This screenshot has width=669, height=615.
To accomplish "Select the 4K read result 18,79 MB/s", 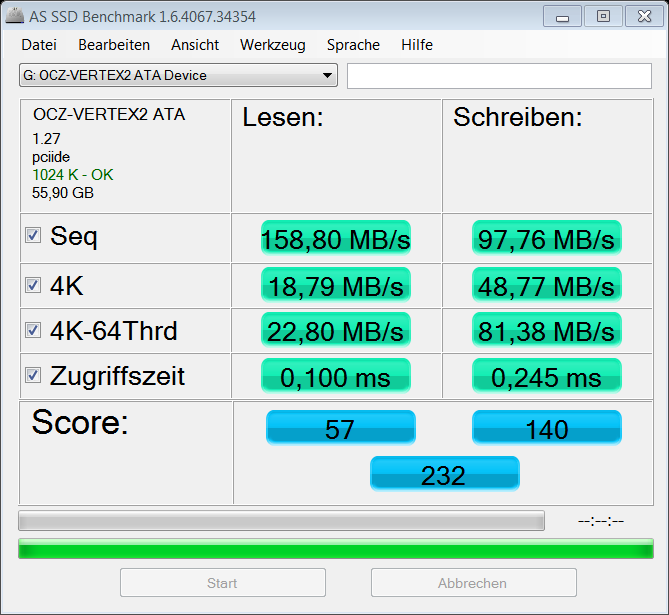I will click(x=336, y=285).
